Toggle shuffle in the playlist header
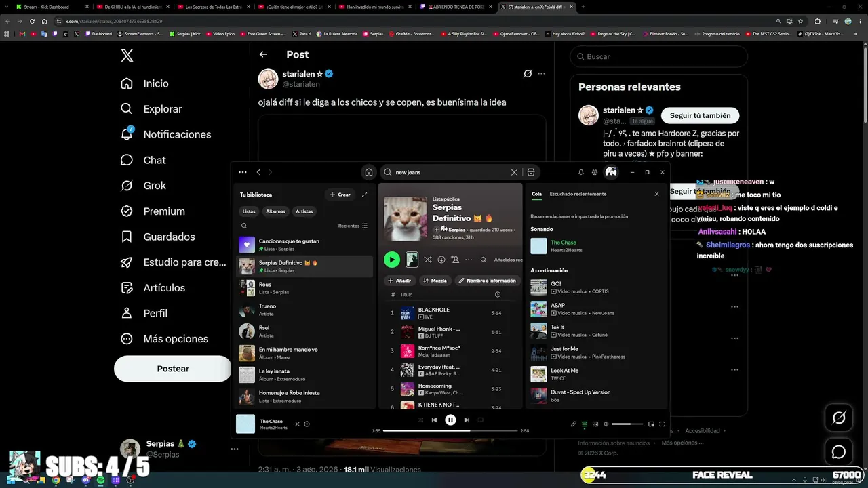Screen dimensions: 868x488 tap(428, 260)
